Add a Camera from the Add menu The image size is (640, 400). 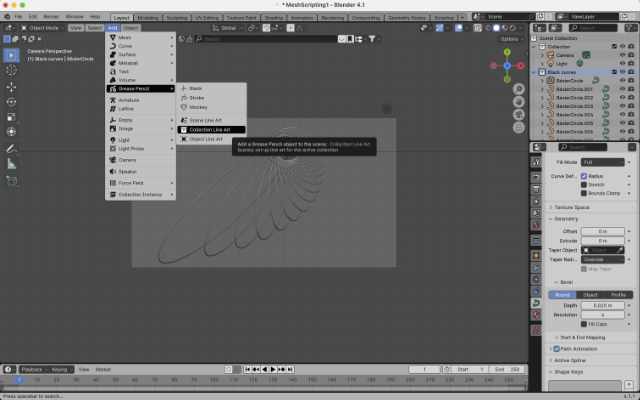pyautogui.click(x=141, y=160)
